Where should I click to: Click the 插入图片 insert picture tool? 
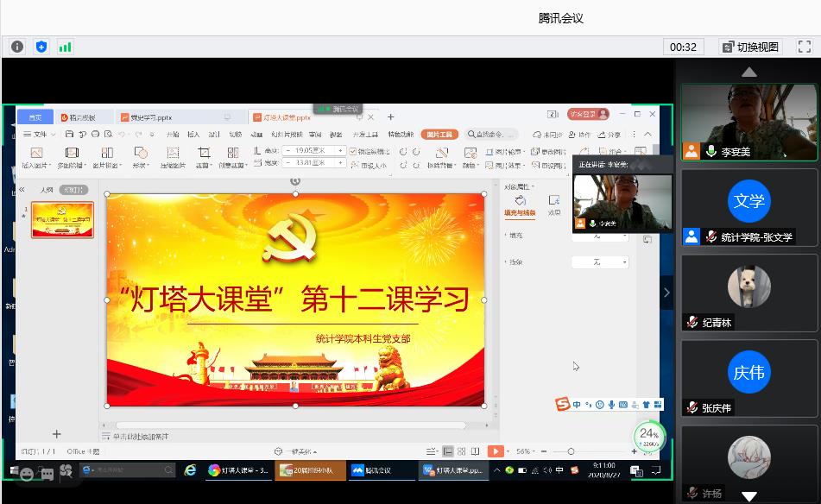click(x=36, y=158)
